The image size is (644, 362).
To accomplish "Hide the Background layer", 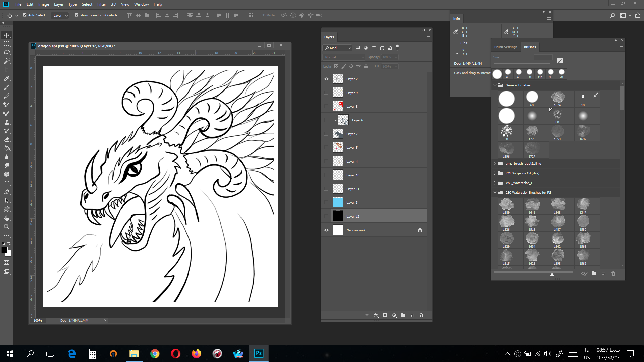I will click(x=326, y=230).
